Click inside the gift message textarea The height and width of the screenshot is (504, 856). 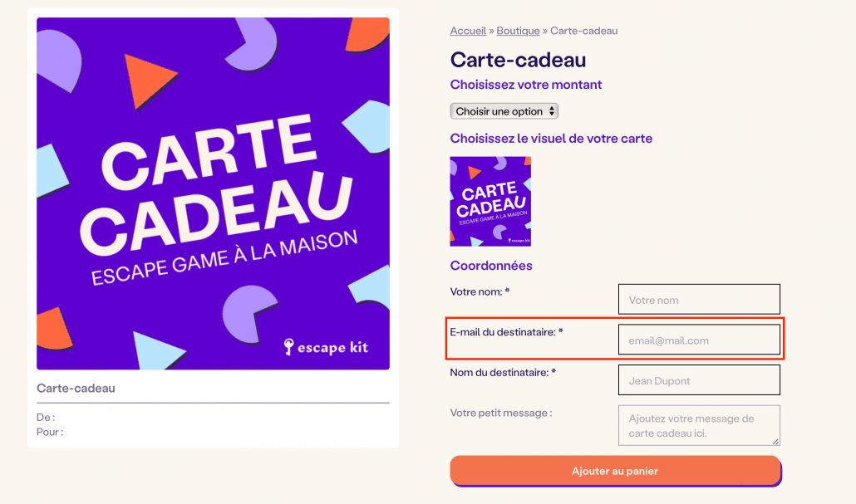(x=699, y=425)
